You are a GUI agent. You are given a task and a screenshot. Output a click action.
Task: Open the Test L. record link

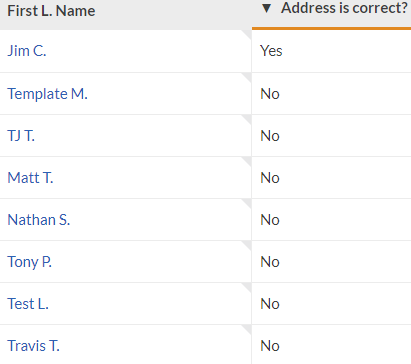coord(28,304)
